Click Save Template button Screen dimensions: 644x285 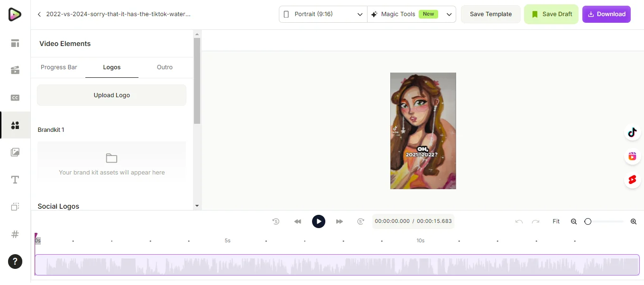[x=491, y=14]
